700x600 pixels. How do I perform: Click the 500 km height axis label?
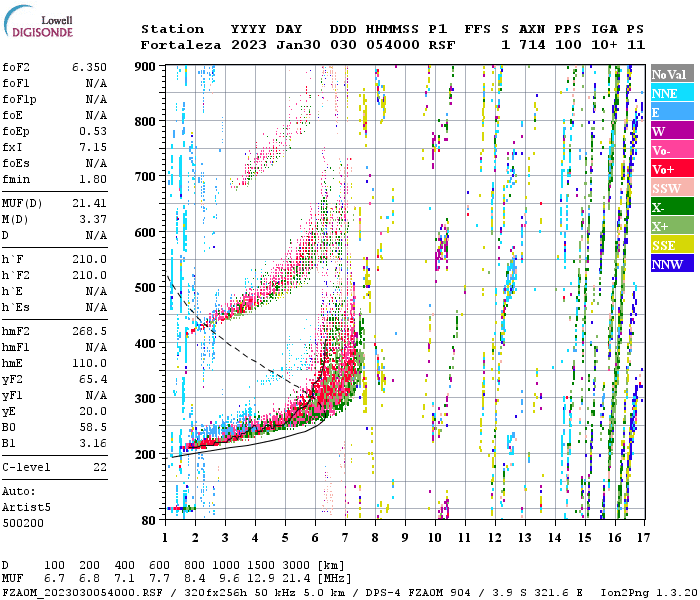coord(145,288)
